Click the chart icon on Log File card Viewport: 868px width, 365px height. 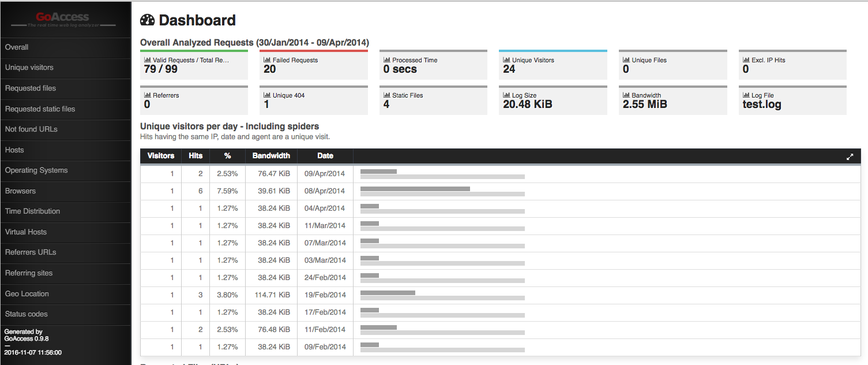point(746,95)
